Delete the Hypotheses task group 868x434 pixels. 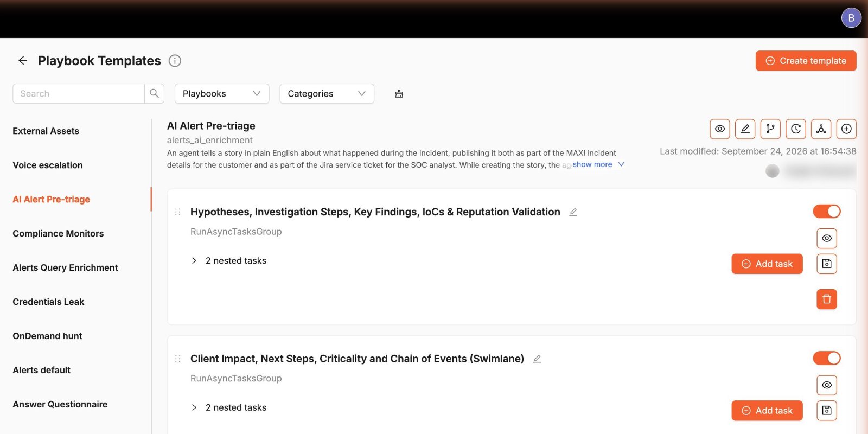click(827, 299)
